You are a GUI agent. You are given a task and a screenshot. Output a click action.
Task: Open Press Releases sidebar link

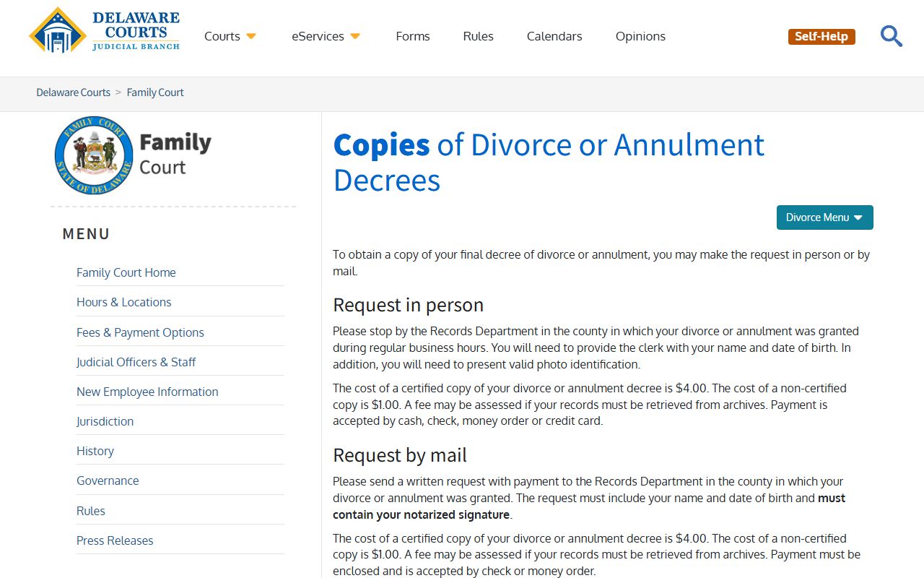[x=115, y=540]
